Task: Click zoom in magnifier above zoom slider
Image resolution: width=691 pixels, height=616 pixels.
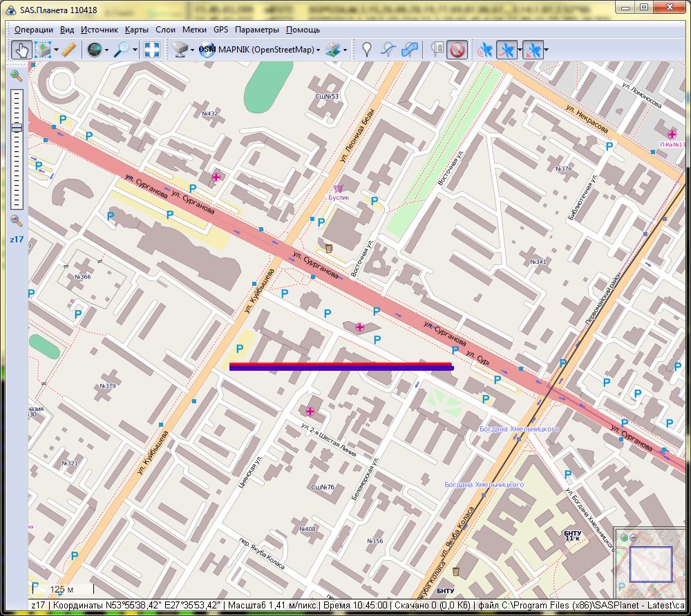Action: pos(16,75)
